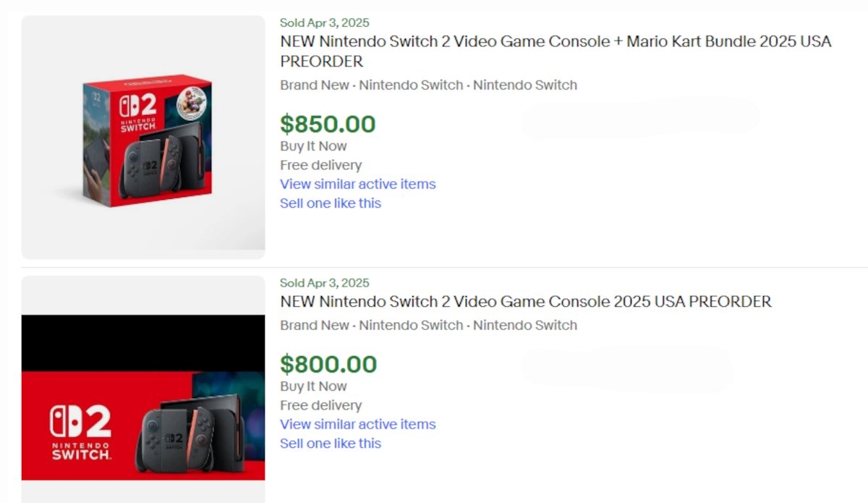Click the $850.00 sold price
Screen dimensions: 868x503
click(328, 124)
